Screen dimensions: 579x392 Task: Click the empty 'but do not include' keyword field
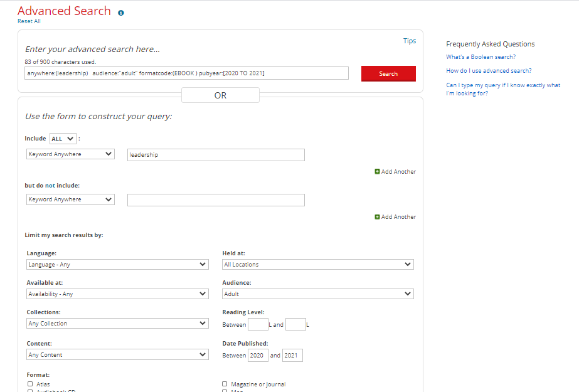(216, 200)
